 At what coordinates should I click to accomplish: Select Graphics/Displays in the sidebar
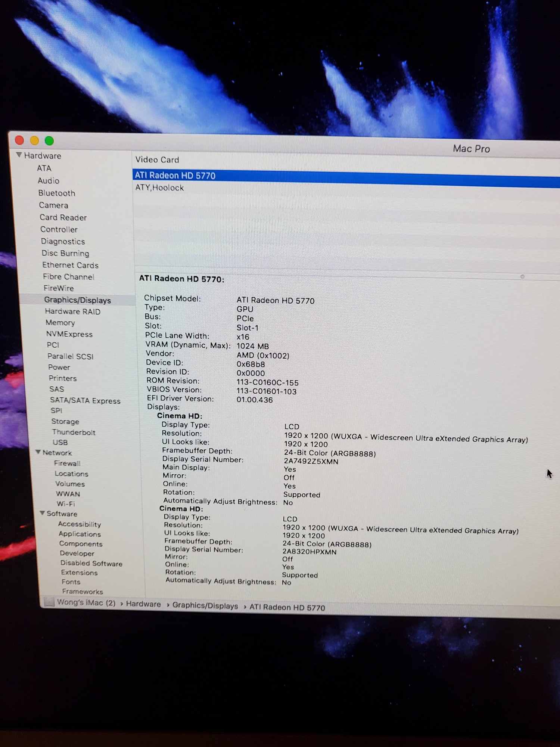click(x=78, y=300)
